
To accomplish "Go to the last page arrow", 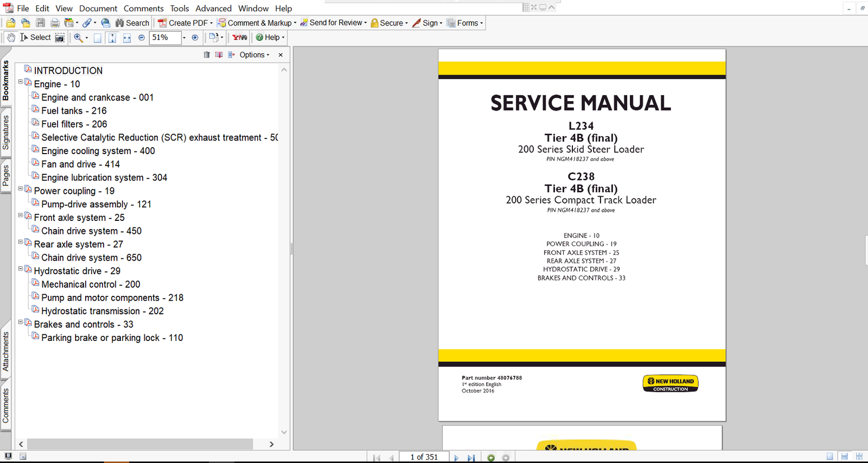I will click(471, 458).
